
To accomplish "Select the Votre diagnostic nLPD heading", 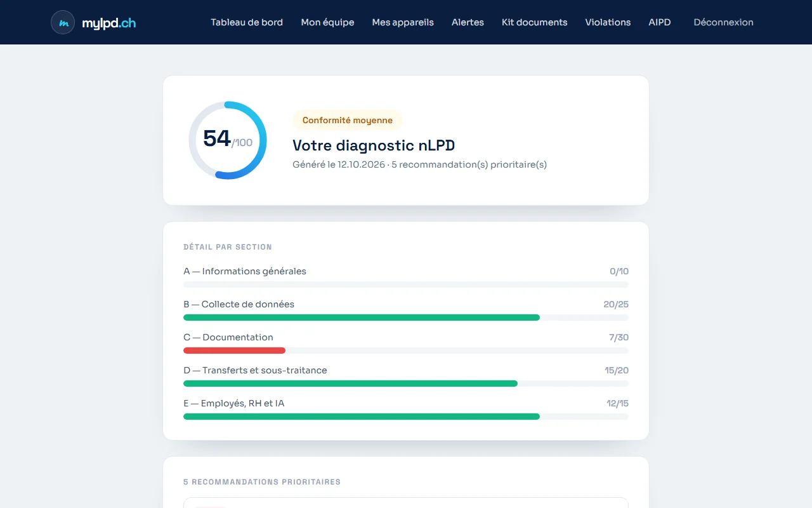I will tap(374, 145).
